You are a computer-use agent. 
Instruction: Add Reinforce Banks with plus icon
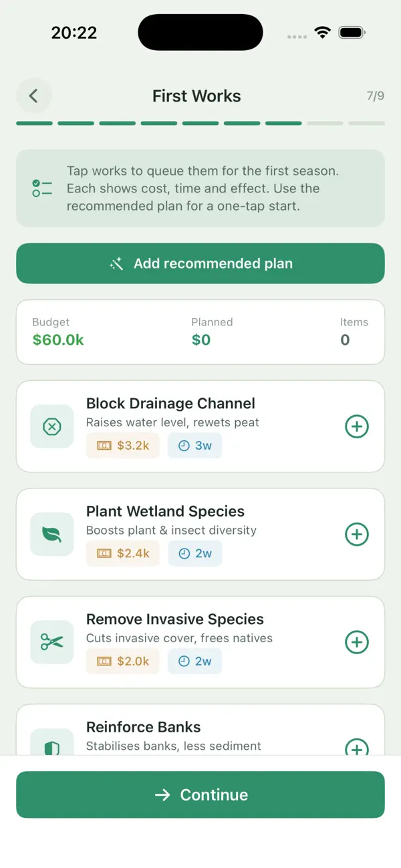coord(357,746)
